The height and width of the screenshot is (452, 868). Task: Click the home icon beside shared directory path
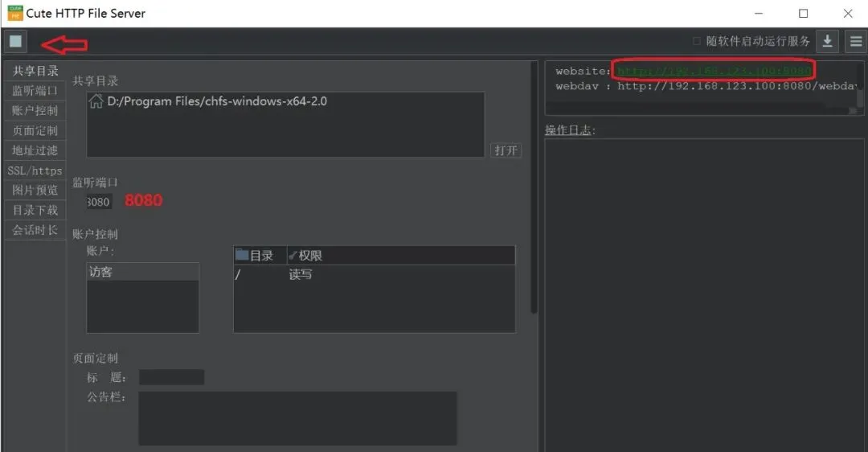click(x=96, y=101)
